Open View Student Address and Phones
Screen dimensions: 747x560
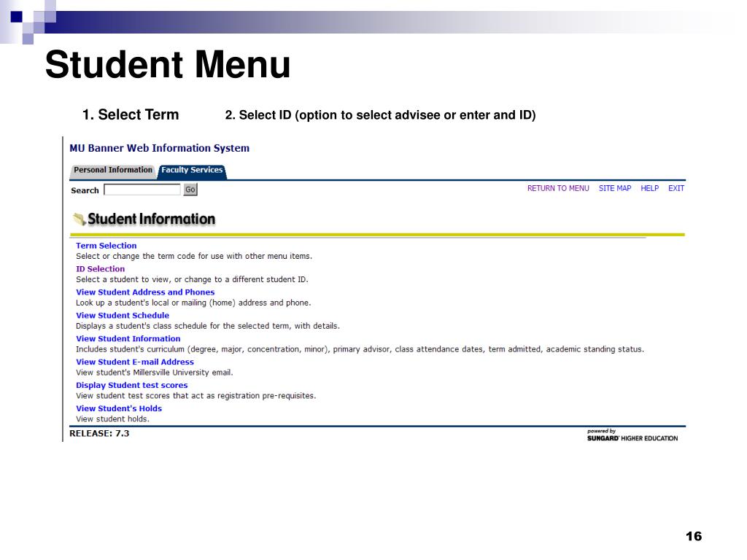pyautogui.click(x=145, y=292)
